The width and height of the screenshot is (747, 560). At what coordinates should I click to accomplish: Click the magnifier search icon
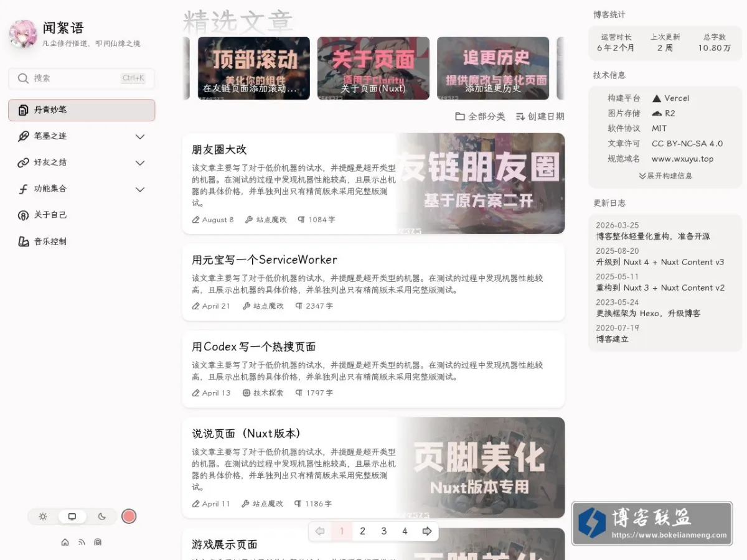(x=24, y=78)
